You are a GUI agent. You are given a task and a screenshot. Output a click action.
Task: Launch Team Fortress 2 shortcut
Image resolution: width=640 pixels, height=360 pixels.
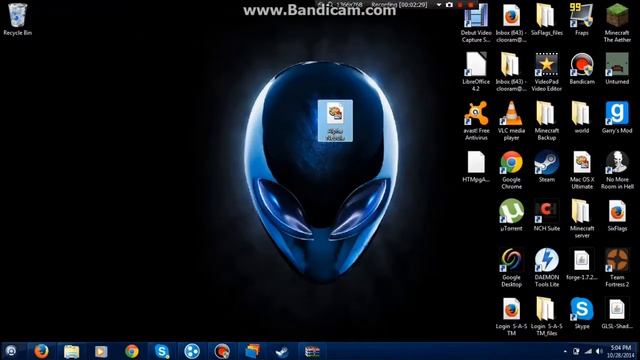617,267
